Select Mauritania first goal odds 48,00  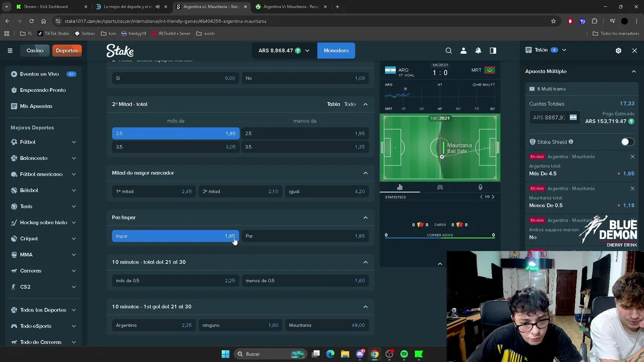tap(327, 325)
